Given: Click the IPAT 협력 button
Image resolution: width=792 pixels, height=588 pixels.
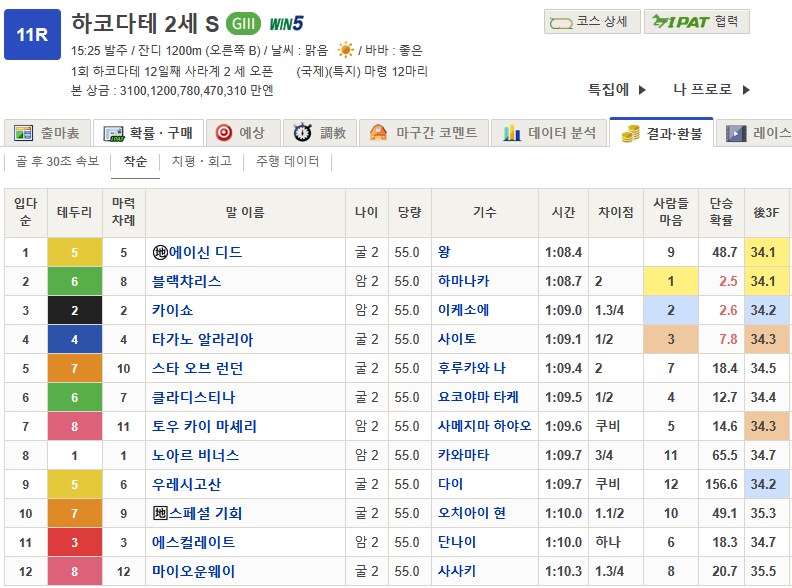Looking at the screenshot, I should pos(697,22).
